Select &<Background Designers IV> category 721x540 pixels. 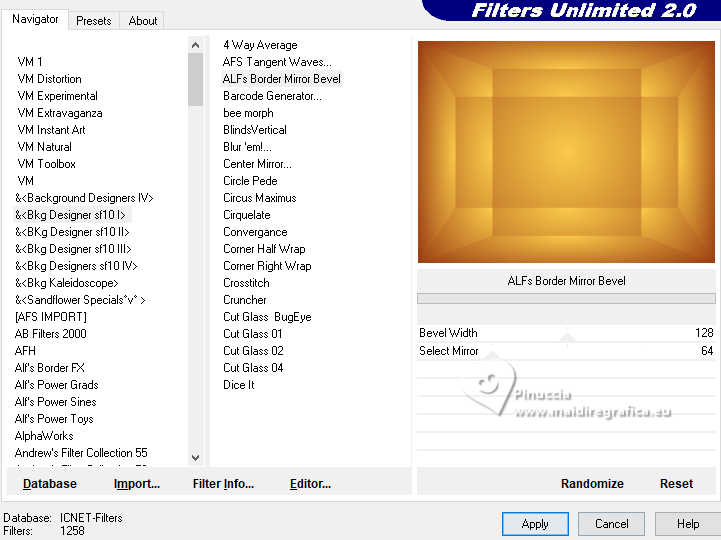pos(84,198)
